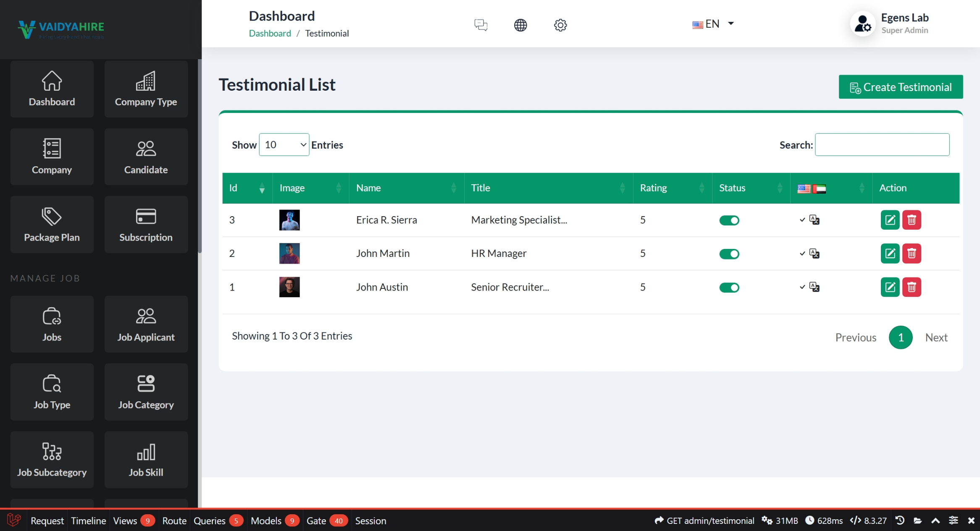This screenshot has height=531, width=980.
Task: Switch to Timeline tab in debugbar
Action: point(88,521)
